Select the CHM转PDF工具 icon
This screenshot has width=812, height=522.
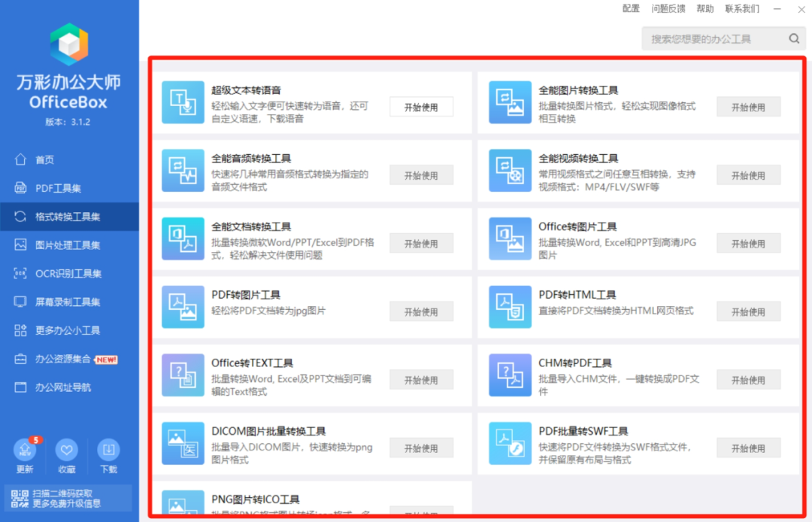click(x=511, y=375)
